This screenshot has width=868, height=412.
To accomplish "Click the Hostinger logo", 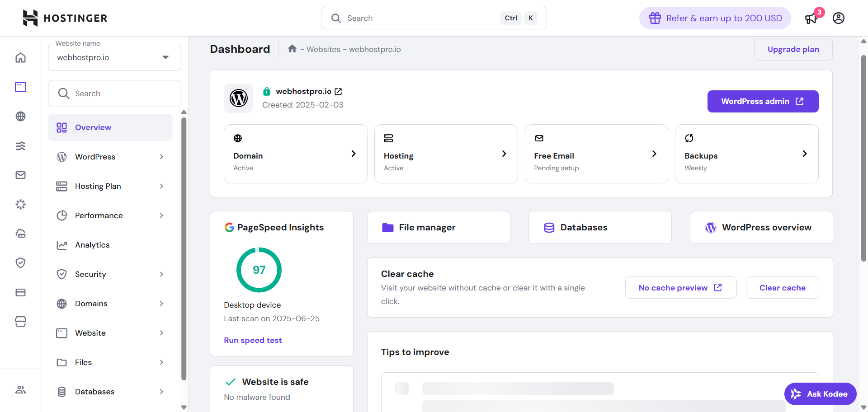I will click(65, 18).
